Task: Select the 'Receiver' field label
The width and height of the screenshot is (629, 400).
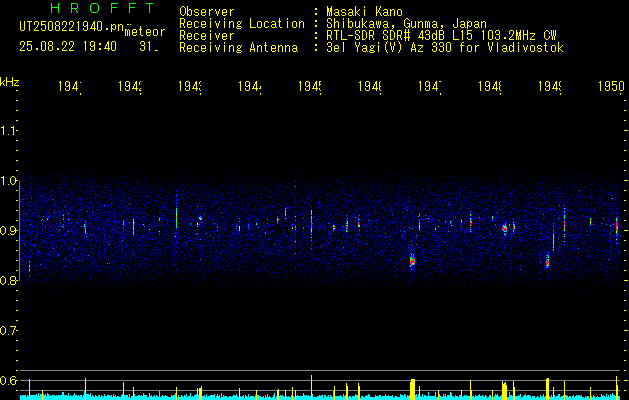Action: [207, 36]
